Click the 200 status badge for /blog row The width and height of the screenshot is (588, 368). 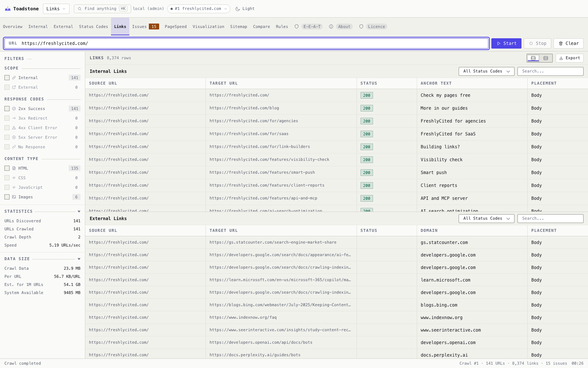click(366, 108)
